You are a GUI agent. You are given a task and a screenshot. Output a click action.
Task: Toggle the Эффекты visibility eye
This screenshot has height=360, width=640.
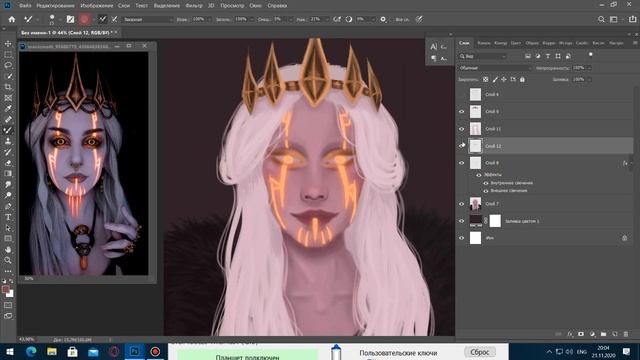(479, 175)
